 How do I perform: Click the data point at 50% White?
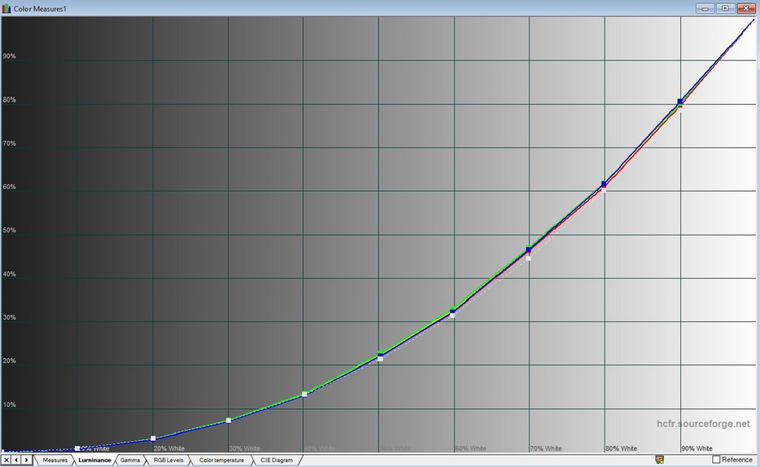pyautogui.click(x=380, y=355)
